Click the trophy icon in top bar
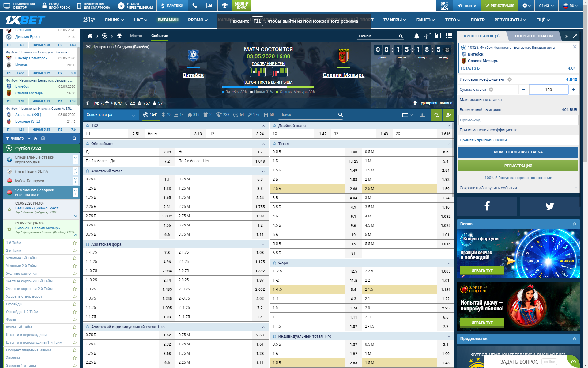The height and width of the screenshot is (368, 588). click(x=225, y=6)
